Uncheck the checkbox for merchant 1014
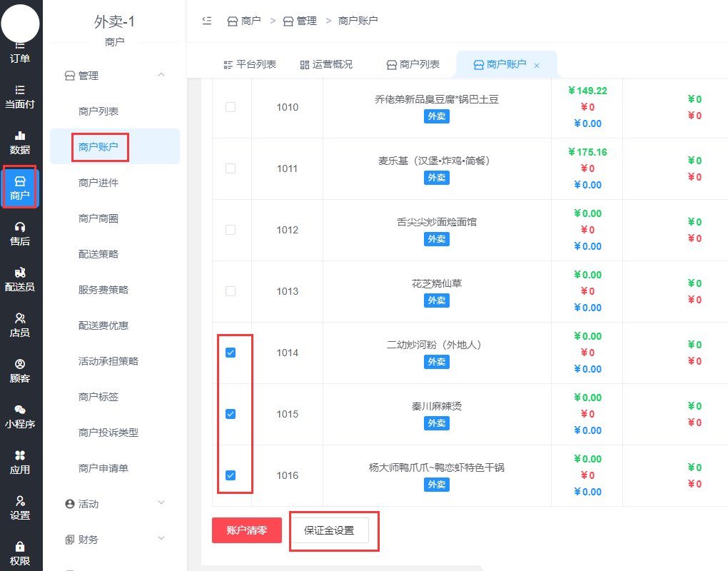The width and height of the screenshot is (728, 571). click(x=231, y=353)
